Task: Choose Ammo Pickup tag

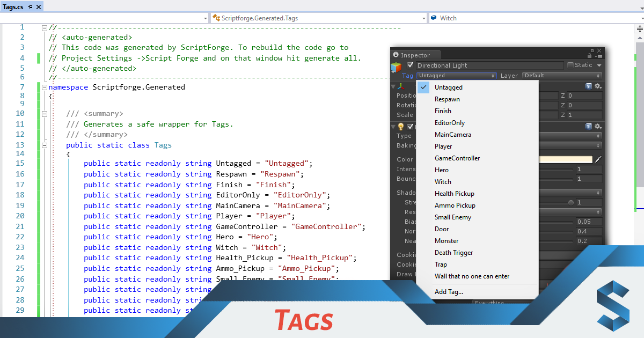Action: coord(477,205)
